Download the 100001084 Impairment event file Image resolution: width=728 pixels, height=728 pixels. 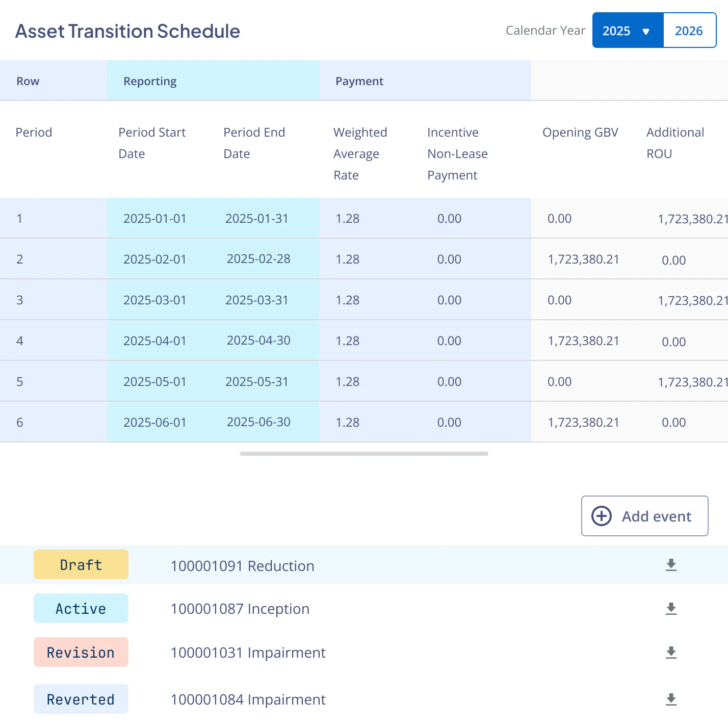[x=671, y=699]
